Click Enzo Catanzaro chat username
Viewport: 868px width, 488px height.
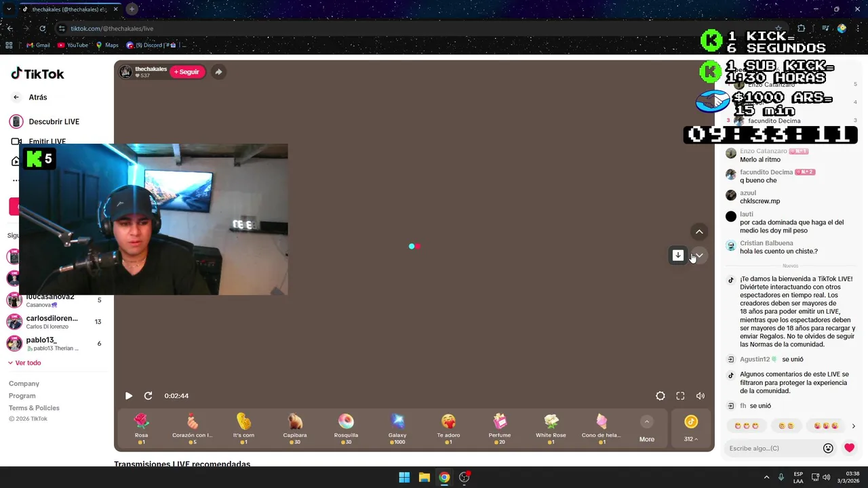[x=764, y=151]
